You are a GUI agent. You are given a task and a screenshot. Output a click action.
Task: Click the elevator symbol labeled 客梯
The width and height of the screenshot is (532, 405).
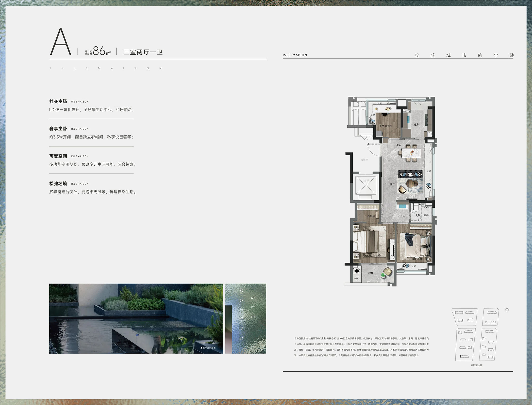coord(366,185)
